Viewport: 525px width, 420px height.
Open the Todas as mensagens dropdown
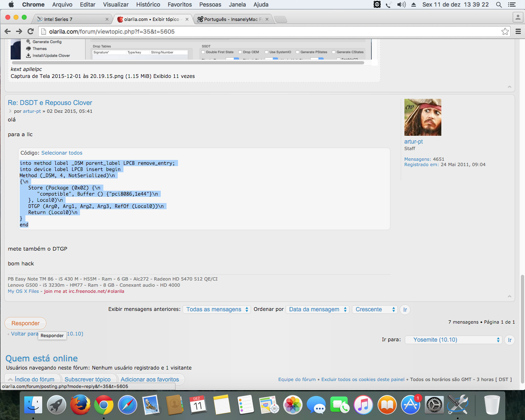point(217,310)
